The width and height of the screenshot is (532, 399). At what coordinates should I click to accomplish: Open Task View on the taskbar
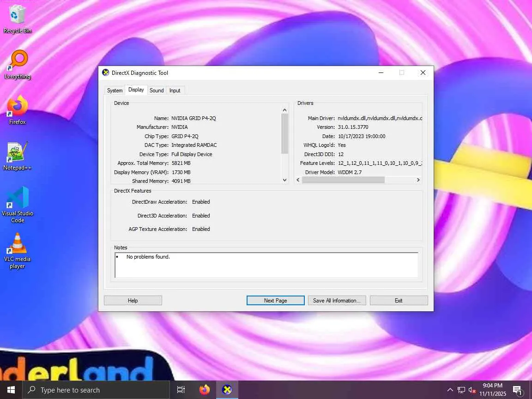pyautogui.click(x=181, y=390)
